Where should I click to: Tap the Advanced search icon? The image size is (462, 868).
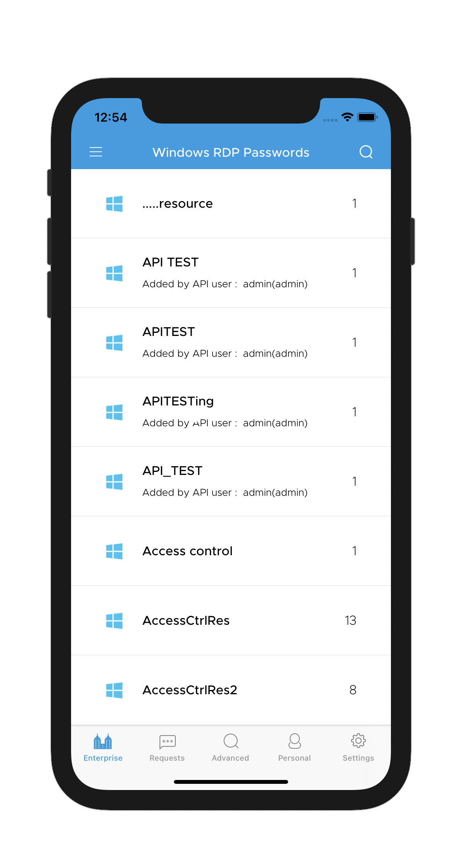[x=231, y=741]
